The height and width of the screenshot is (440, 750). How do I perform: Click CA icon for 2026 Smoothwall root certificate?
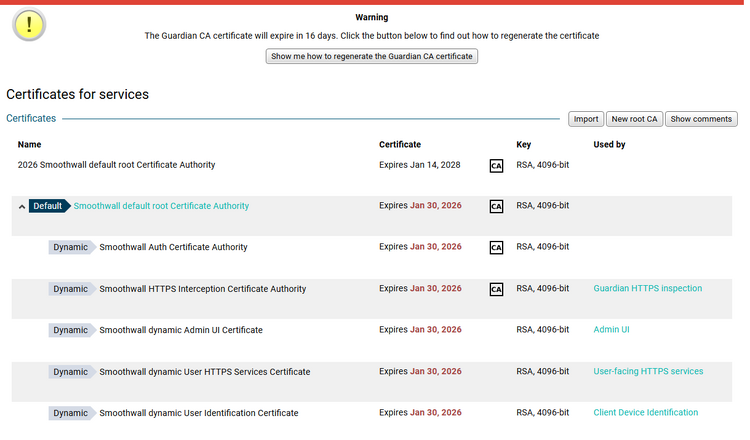[x=496, y=166]
